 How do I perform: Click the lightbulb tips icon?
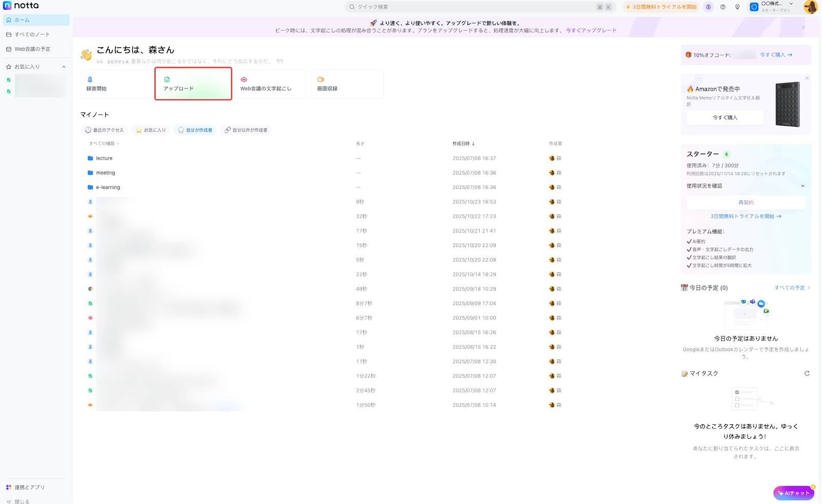(737, 7)
